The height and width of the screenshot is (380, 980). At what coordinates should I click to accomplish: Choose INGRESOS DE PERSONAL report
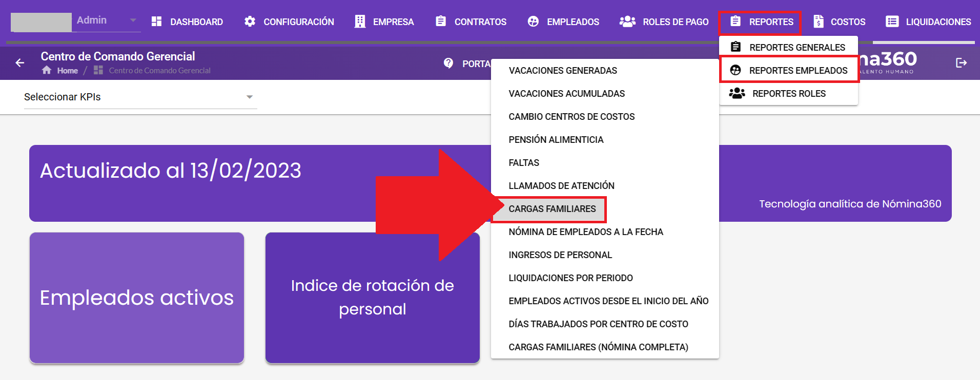click(605, 255)
